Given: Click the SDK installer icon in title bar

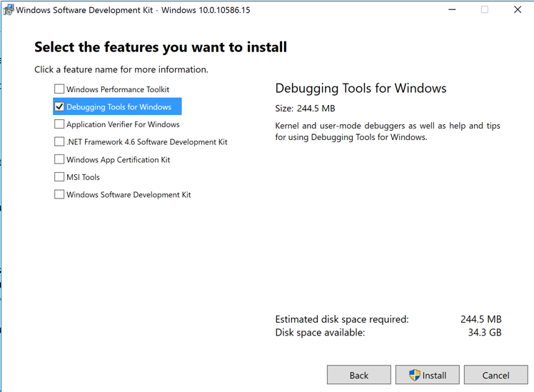Looking at the screenshot, I should [8, 10].
